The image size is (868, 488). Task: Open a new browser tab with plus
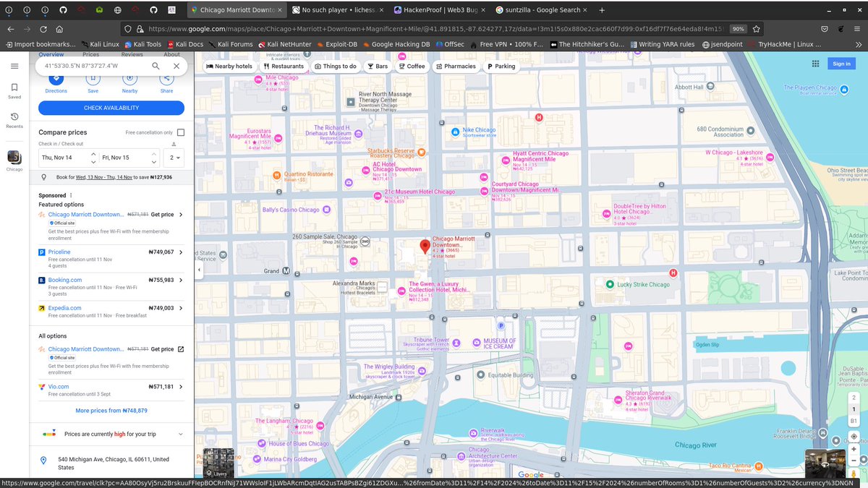pos(601,10)
